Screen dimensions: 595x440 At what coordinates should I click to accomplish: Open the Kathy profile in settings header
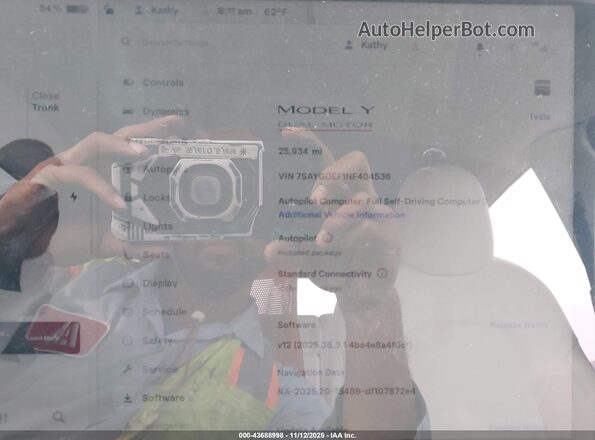[x=366, y=45]
